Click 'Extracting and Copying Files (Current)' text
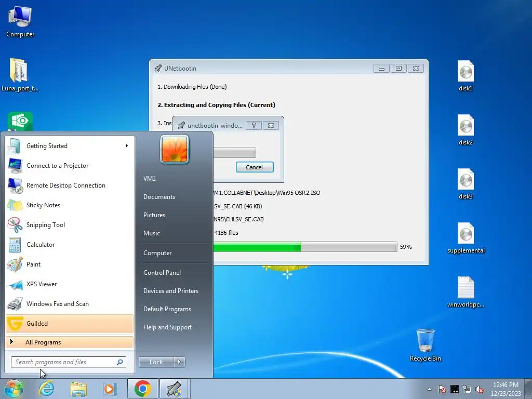 216,105
